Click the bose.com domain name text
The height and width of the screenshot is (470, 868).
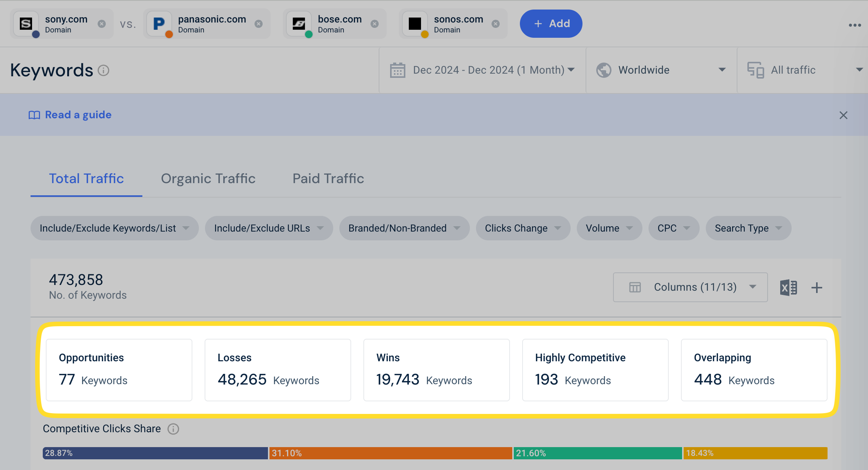click(340, 19)
